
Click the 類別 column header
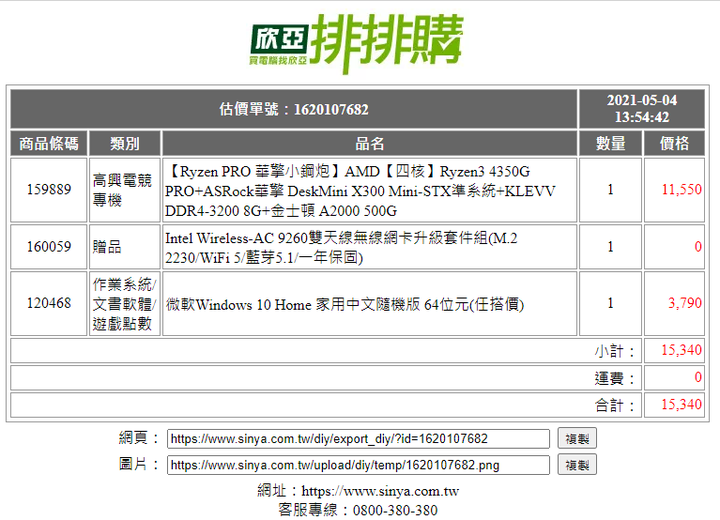point(124,143)
